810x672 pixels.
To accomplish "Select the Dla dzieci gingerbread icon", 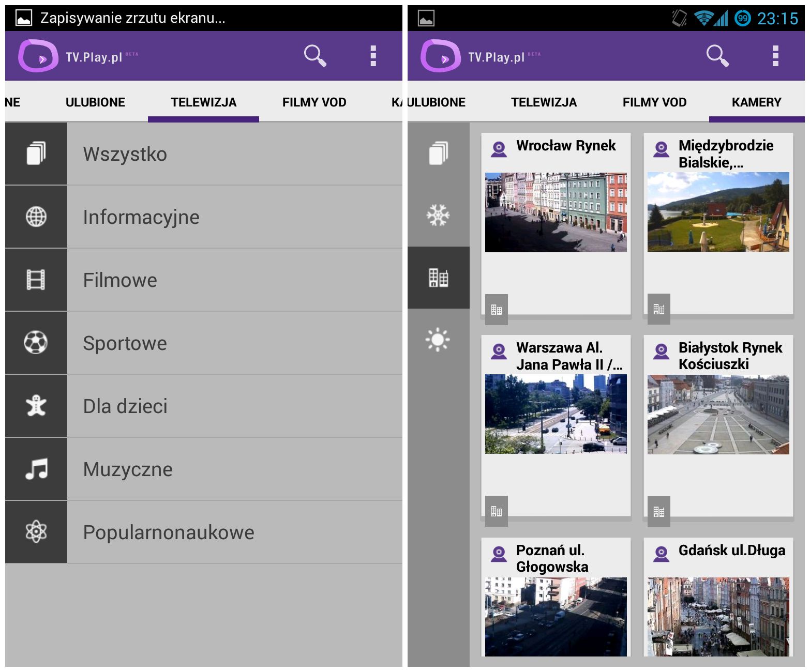I will [x=36, y=406].
